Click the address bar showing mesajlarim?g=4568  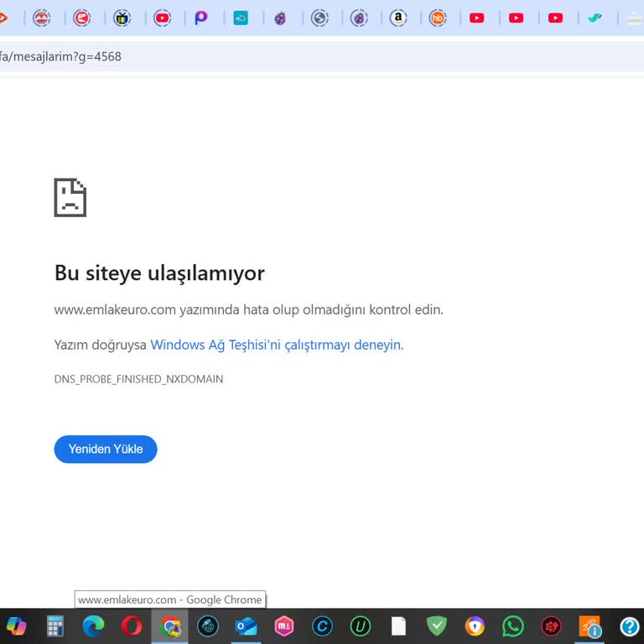[322, 56]
